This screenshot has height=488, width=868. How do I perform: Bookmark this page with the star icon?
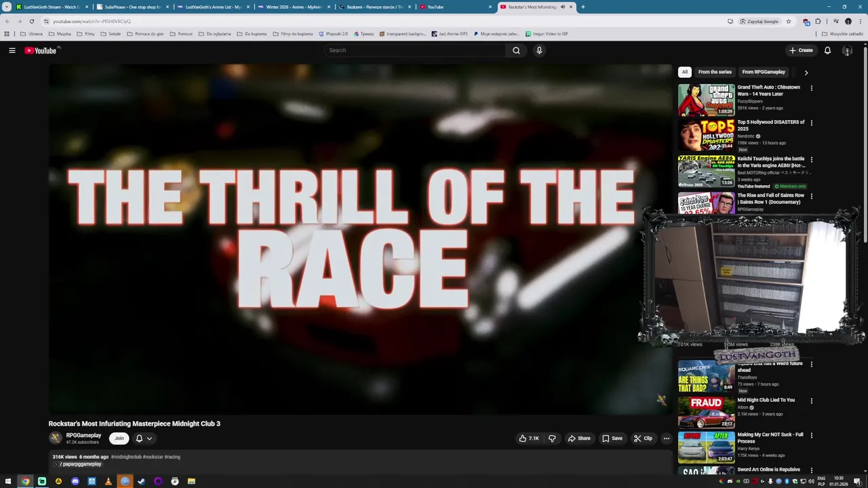pyautogui.click(x=788, y=21)
